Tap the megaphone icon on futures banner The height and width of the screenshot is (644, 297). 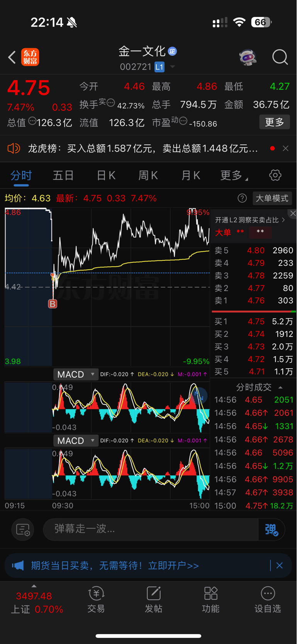(18, 565)
